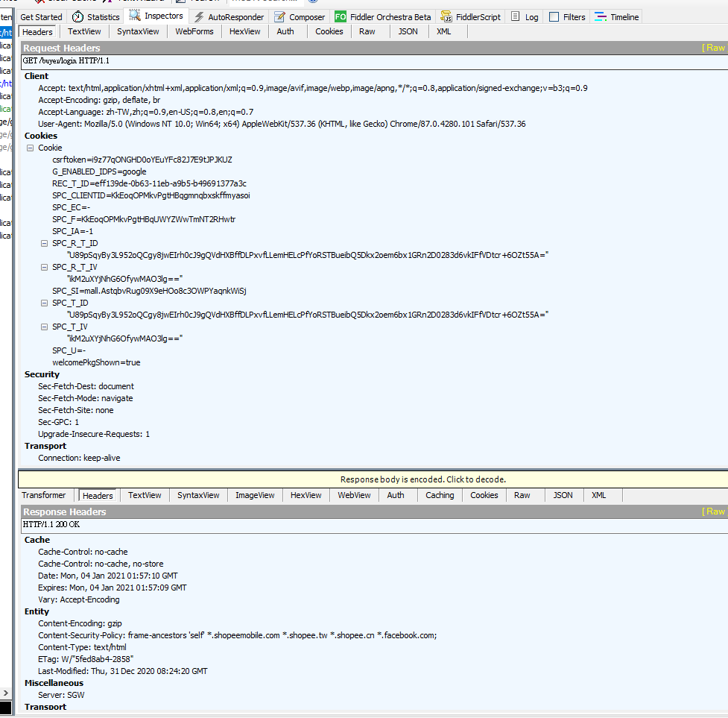Select the SPC_SI=mall cookie row
The image size is (728, 718).
pos(150,292)
